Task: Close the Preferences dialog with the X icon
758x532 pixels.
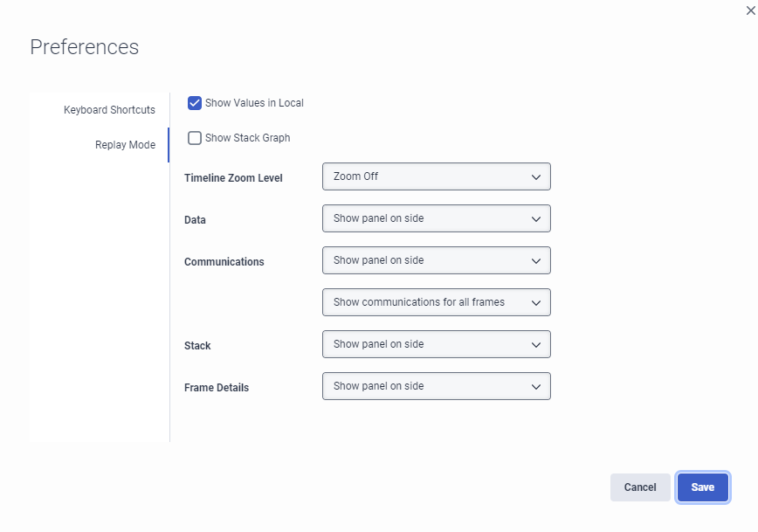Action: tap(750, 10)
